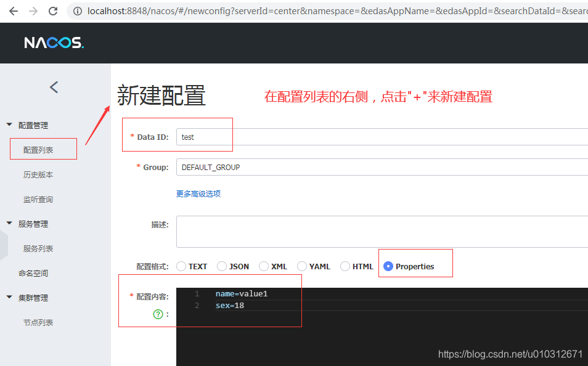Select the JSON configuration format

[x=222, y=266]
